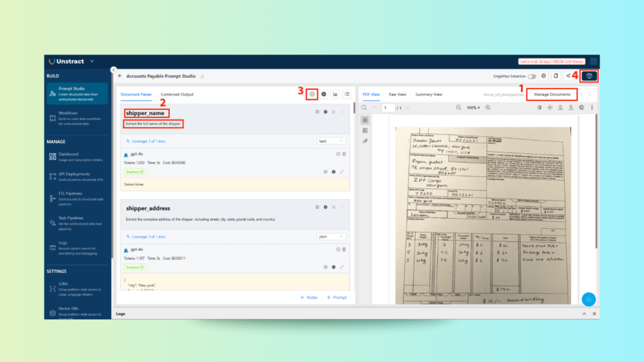
Task: Click the back arrow beside Accounts Payable Prompt Studio
Action: click(120, 76)
